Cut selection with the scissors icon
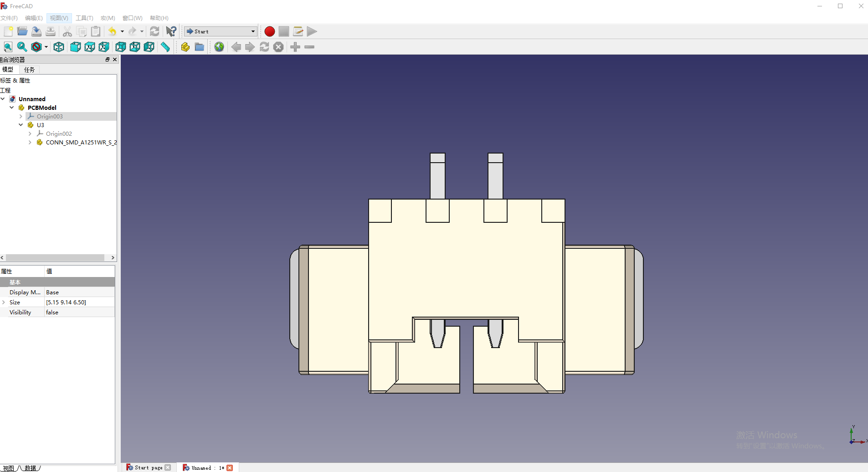Image resolution: width=868 pixels, height=472 pixels. tap(67, 31)
